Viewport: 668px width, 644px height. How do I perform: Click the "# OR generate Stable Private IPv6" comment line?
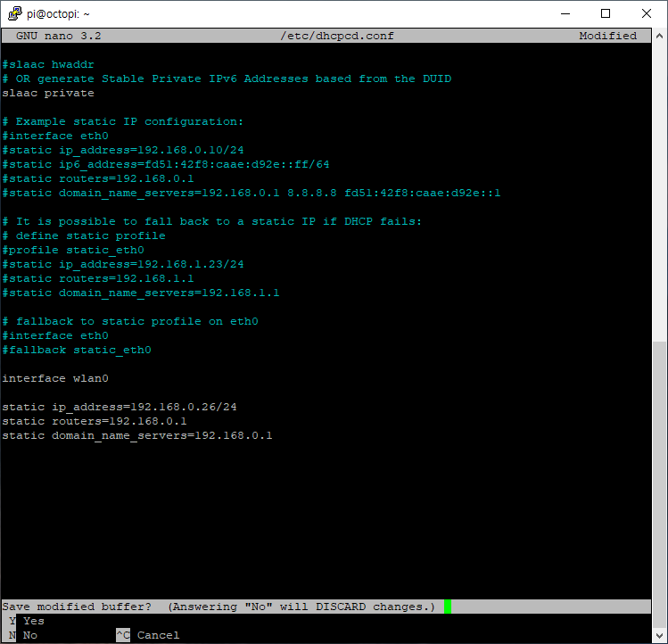click(227, 78)
